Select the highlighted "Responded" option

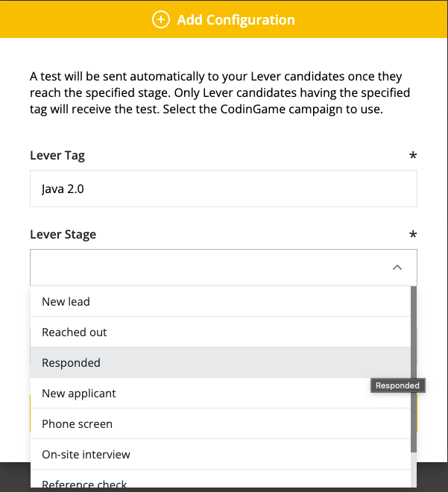71,363
